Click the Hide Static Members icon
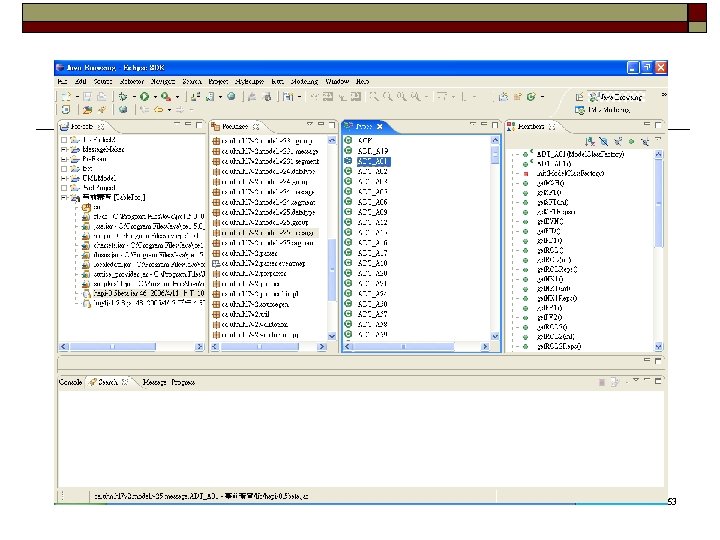This screenshot has height=540, width=720. click(x=618, y=141)
